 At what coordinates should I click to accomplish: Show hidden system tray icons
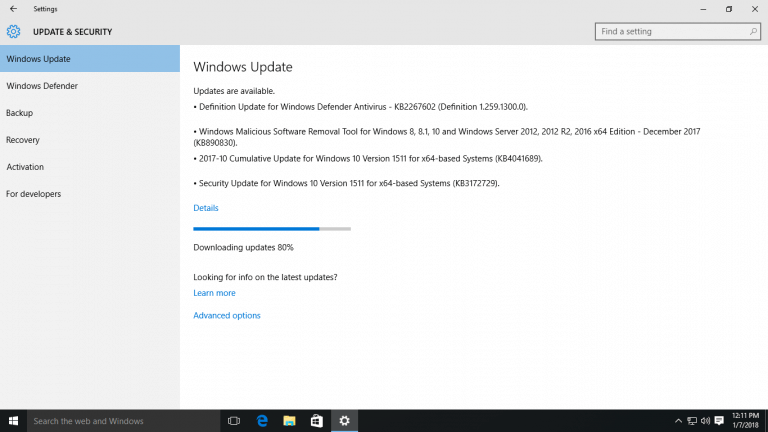pos(678,421)
